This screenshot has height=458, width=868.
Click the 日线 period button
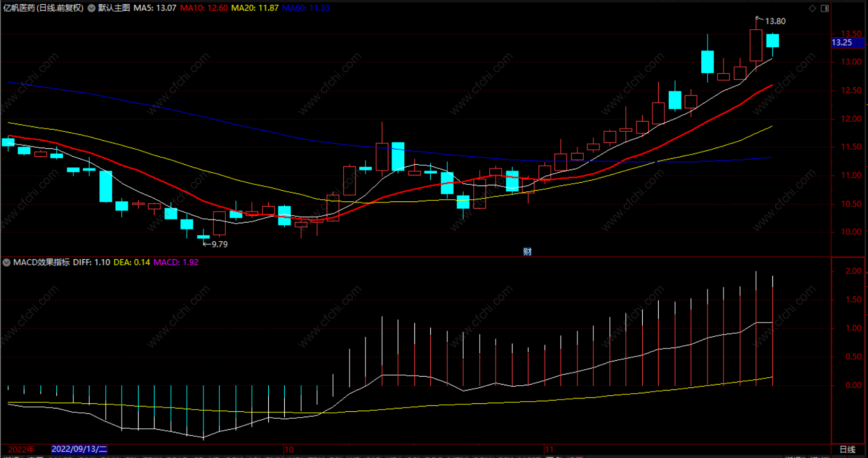848,449
